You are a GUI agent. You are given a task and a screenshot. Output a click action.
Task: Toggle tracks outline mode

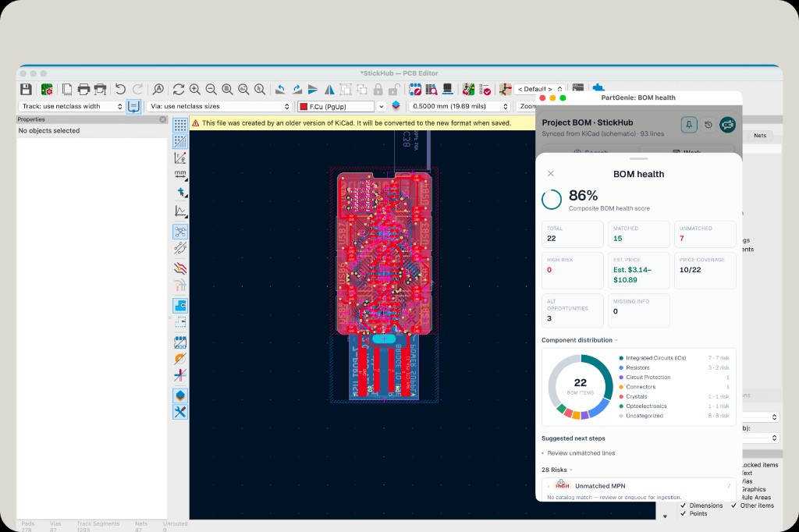pyautogui.click(x=180, y=375)
